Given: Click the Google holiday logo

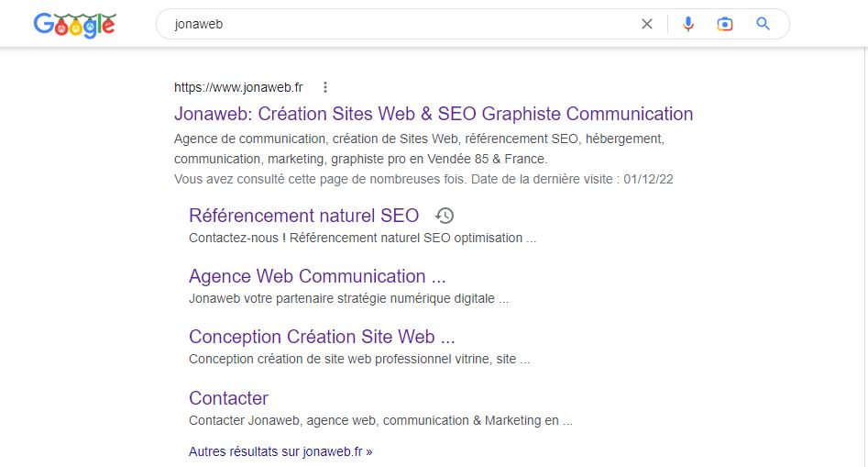Looking at the screenshot, I should coord(75,25).
